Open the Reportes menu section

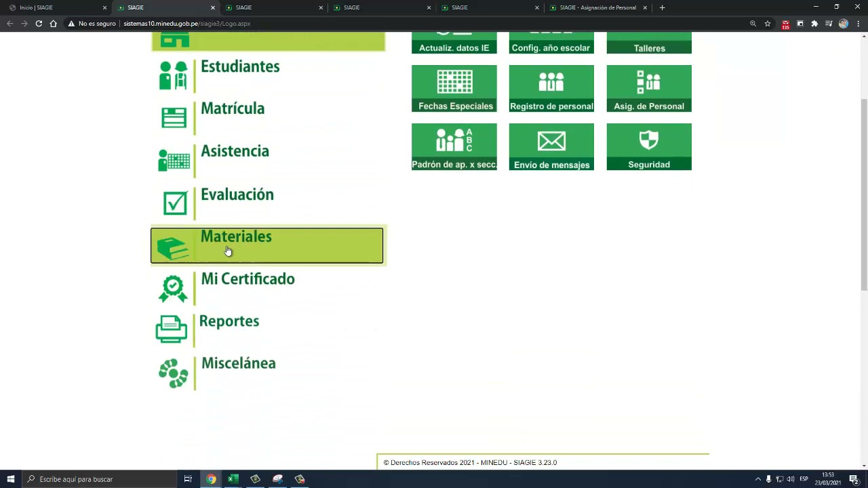[229, 321]
